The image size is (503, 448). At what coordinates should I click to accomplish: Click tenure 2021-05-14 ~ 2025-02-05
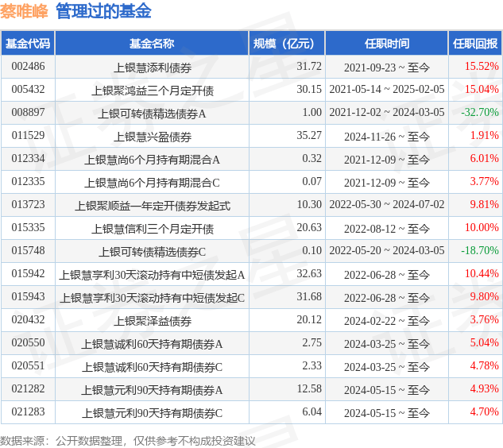[387, 90]
